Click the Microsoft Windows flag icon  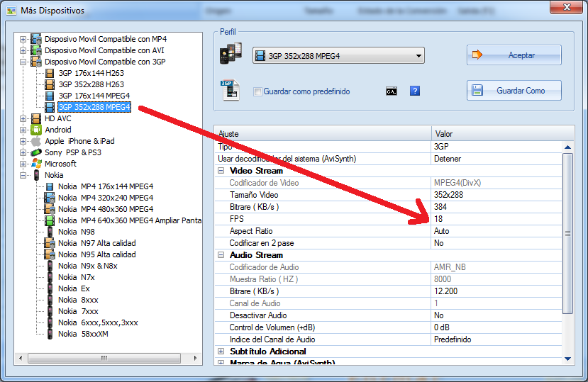[x=36, y=164]
